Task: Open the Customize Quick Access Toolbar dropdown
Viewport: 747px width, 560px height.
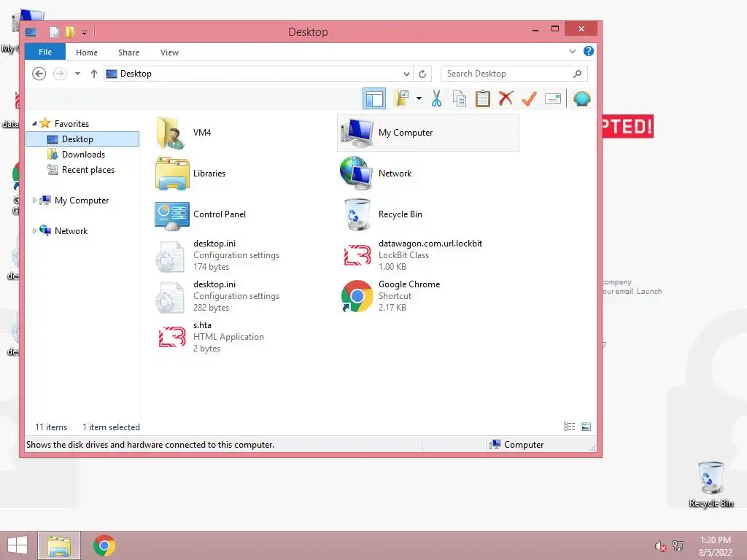Action: [84, 32]
